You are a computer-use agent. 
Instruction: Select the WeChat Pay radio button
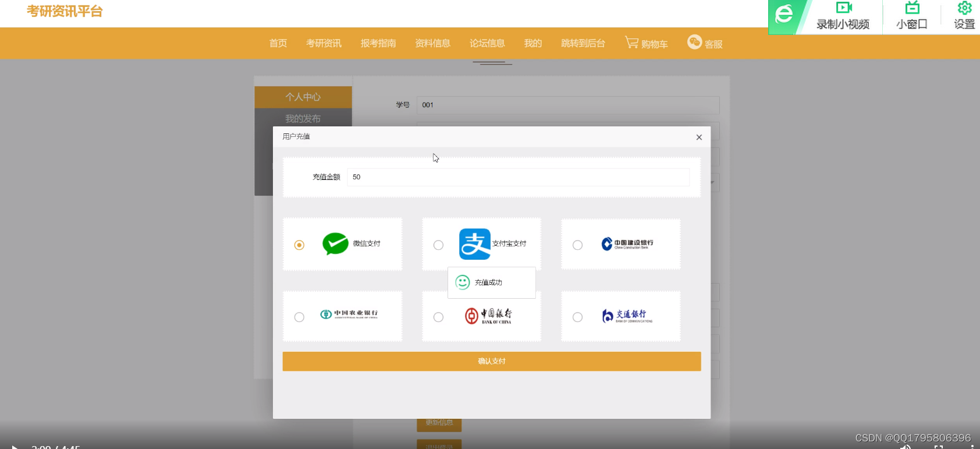click(x=299, y=245)
